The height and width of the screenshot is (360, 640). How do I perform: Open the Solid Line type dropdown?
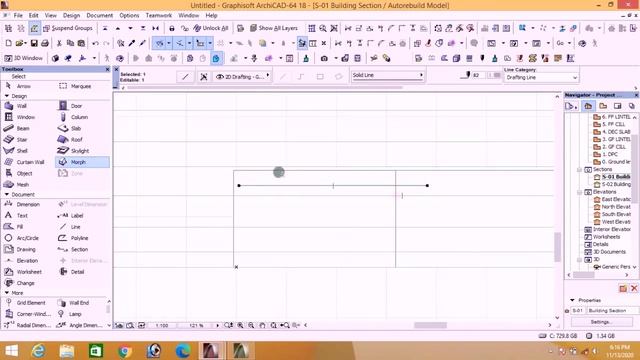coord(387,75)
